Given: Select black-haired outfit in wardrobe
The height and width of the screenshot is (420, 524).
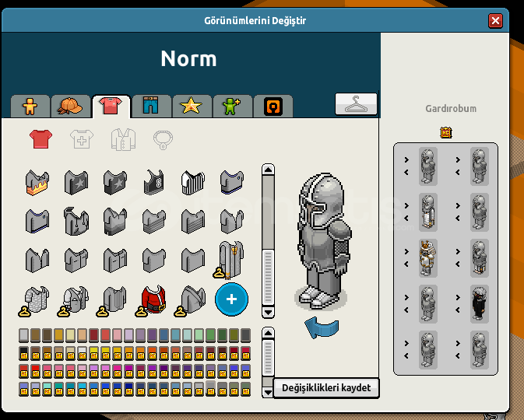Looking at the screenshot, I should coord(479,304).
